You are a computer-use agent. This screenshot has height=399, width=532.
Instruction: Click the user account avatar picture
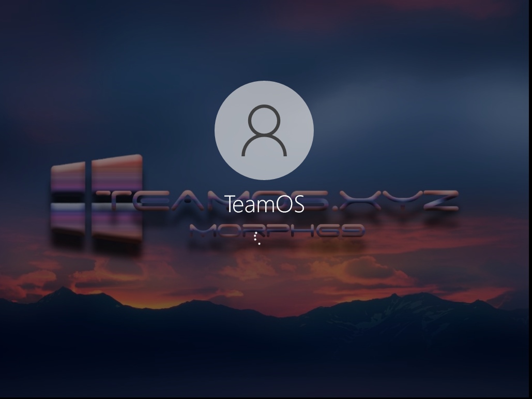264,130
